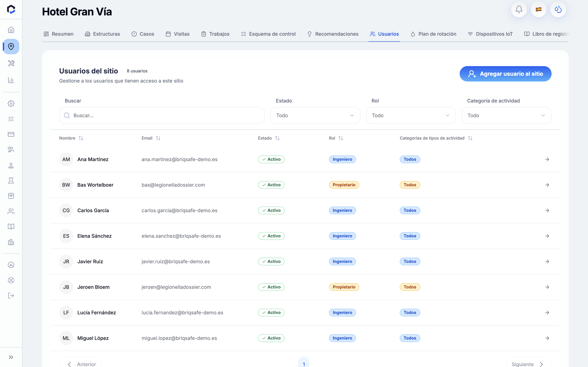Select the Usuarios tab

(384, 34)
